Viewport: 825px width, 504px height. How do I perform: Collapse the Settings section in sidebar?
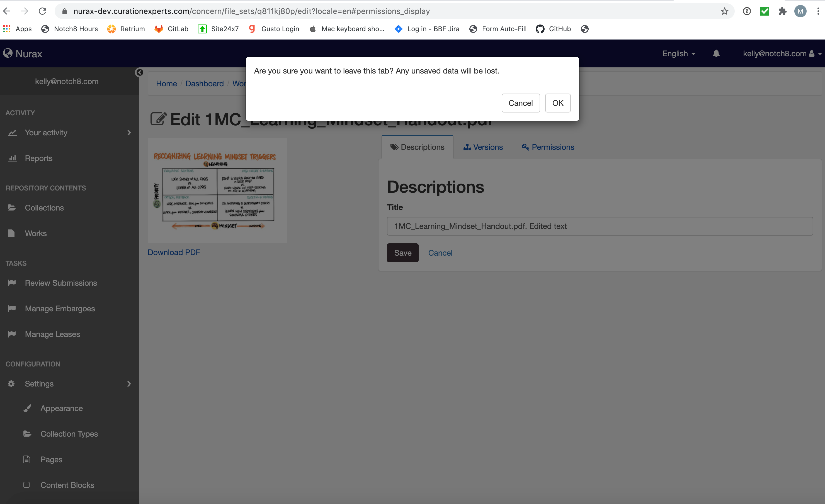click(70, 384)
